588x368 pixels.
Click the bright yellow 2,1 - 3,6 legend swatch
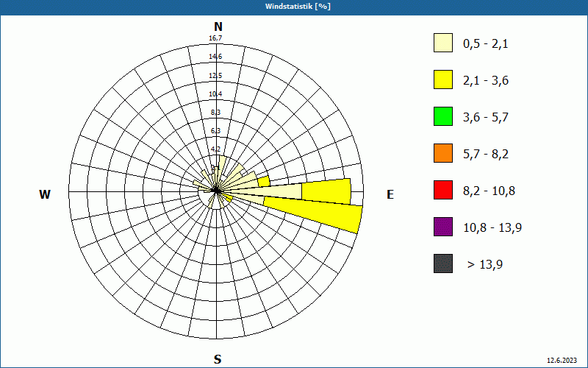[443, 79]
